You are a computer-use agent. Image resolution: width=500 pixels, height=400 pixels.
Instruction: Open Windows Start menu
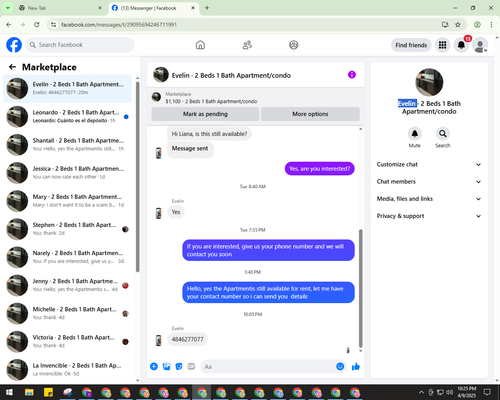9,392
